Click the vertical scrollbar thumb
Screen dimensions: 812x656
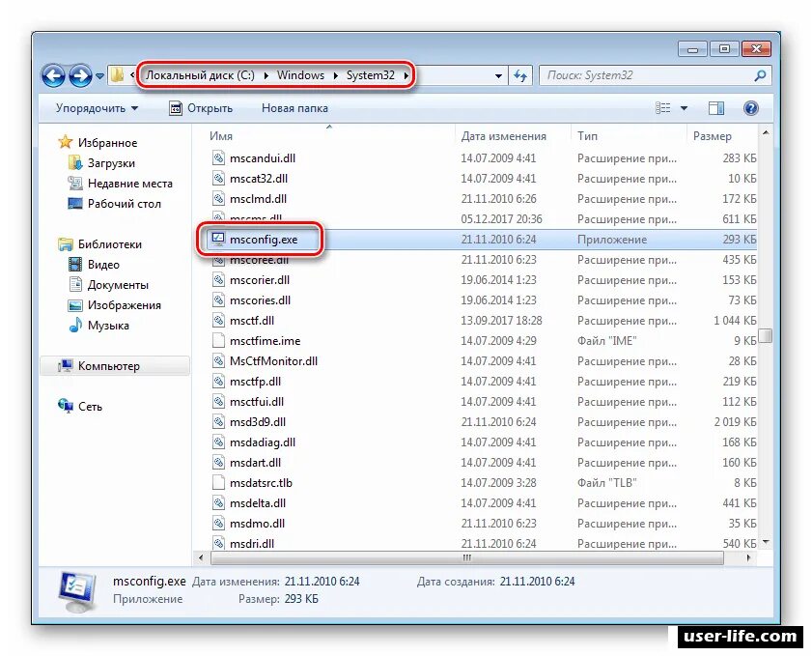(x=766, y=336)
